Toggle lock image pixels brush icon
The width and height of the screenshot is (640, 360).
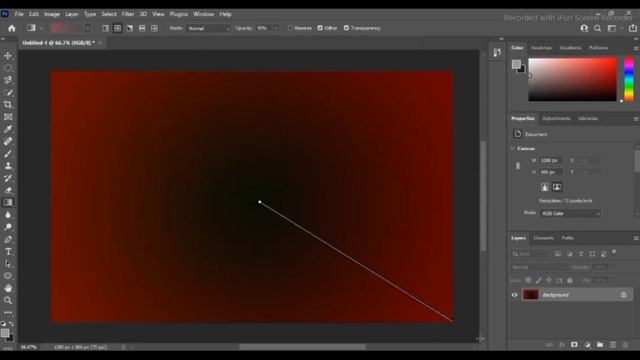[x=539, y=280]
